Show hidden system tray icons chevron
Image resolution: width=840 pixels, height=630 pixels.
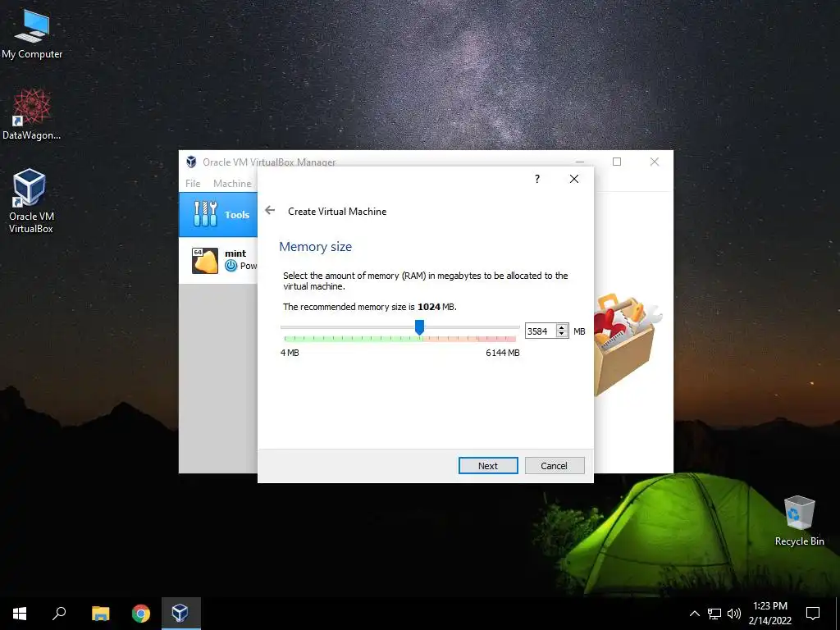coord(694,614)
